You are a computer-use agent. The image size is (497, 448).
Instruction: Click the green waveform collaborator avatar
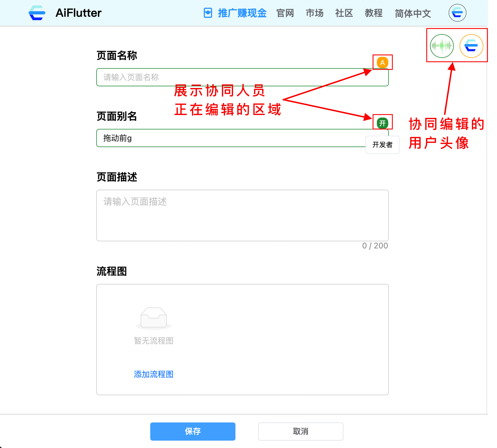click(x=442, y=46)
